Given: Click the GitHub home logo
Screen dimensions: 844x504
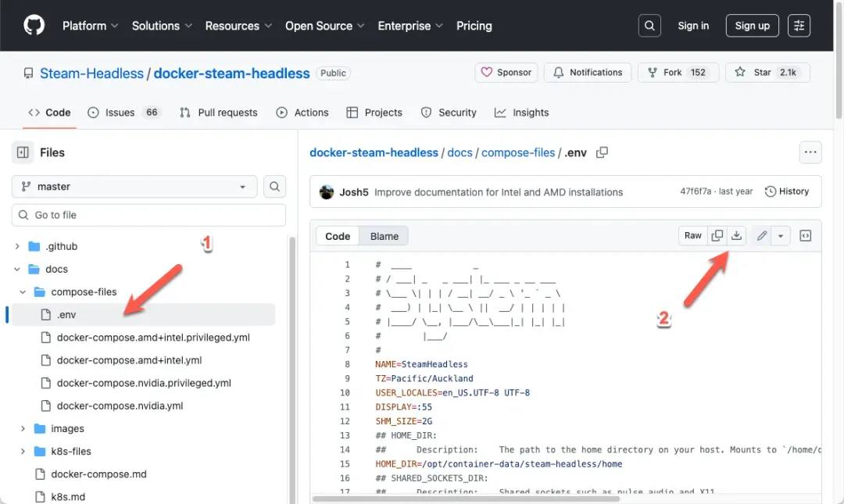Looking at the screenshot, I should coord(34,23).
